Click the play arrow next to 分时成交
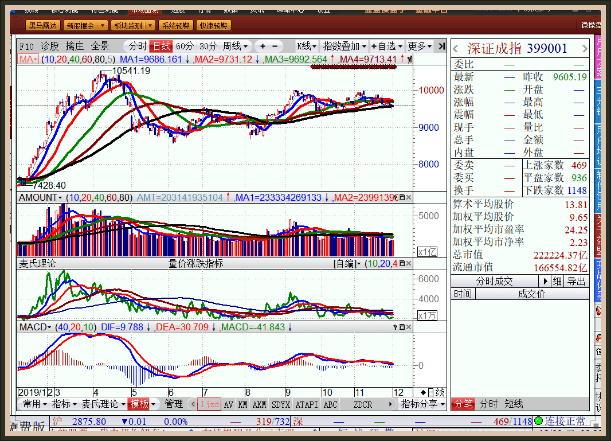 [545, 281]
